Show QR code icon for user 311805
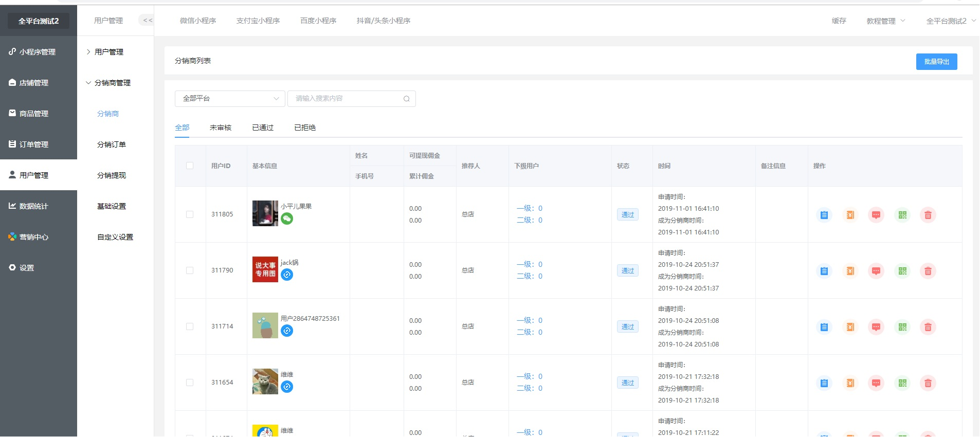The image size is (980, 437). pyautogui.click(x=902, y=215)
